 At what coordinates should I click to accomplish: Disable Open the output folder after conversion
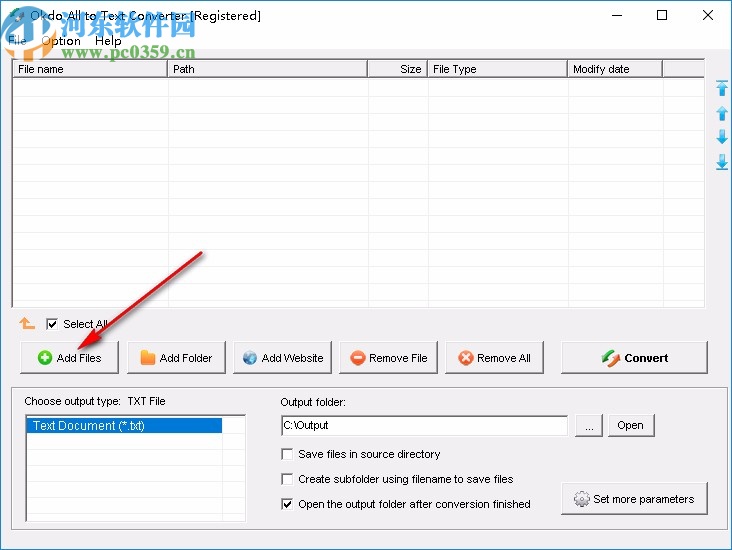(287, 504)
